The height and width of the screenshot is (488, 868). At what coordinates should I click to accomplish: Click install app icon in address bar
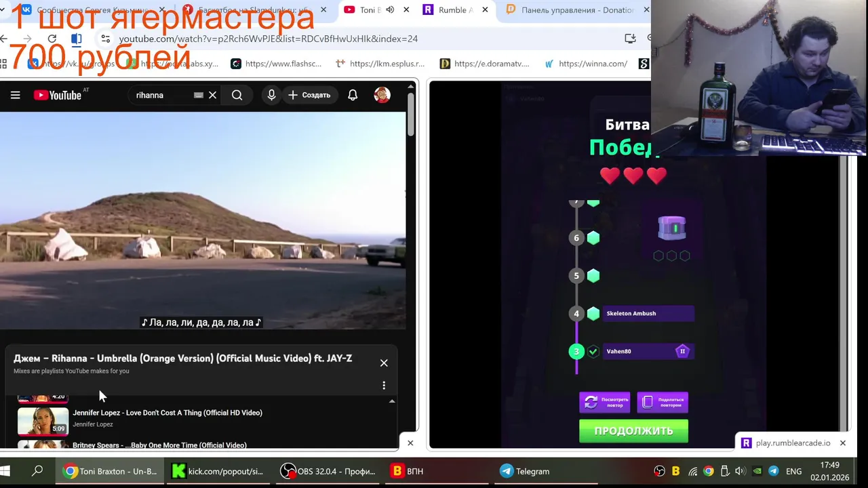pyautogui.click(x=630, y=39)
